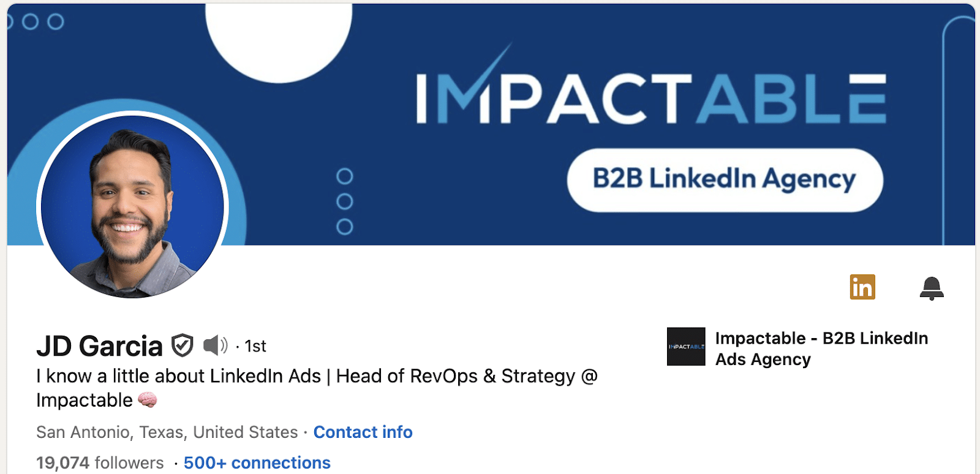Image resolution: width=980 pixels, height=474 pixels.
Task: Click the brain emoji after Impactable
Action: pos(148,401)
